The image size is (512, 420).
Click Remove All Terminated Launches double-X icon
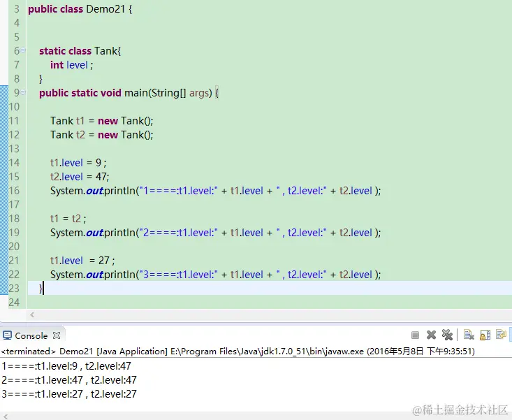[447, 335]
